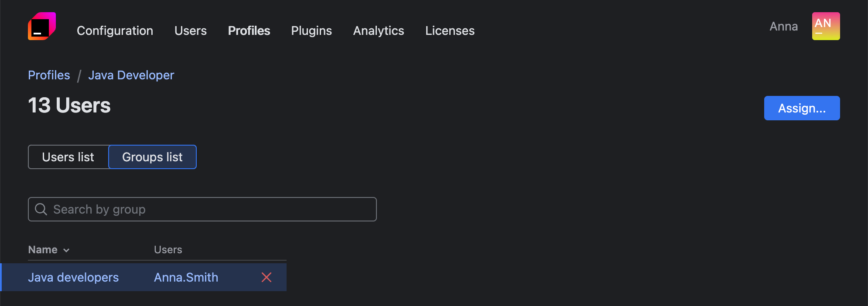
Task: Expand the Name sorting chevron
Action: pos(66,250)
